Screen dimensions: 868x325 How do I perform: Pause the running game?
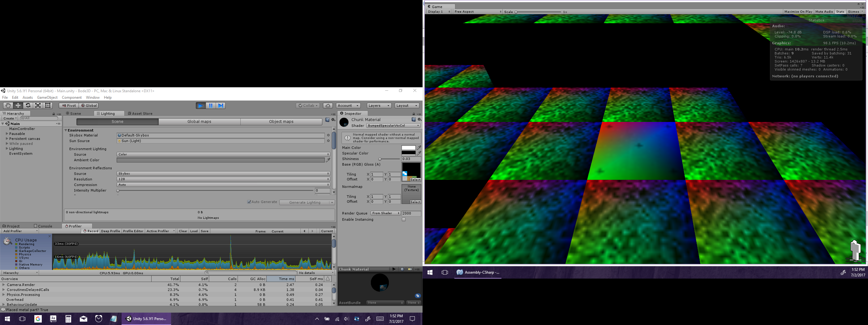211,106
